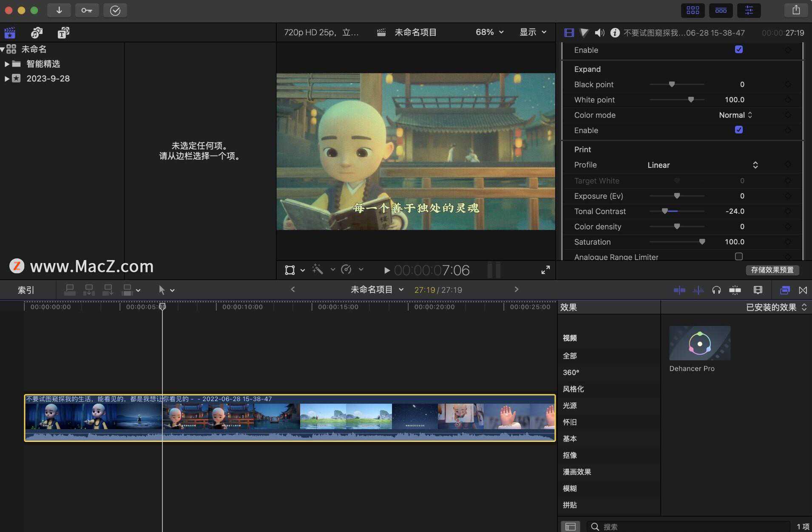
Task: Open the photos and audio sidebar
Action: 37,33
